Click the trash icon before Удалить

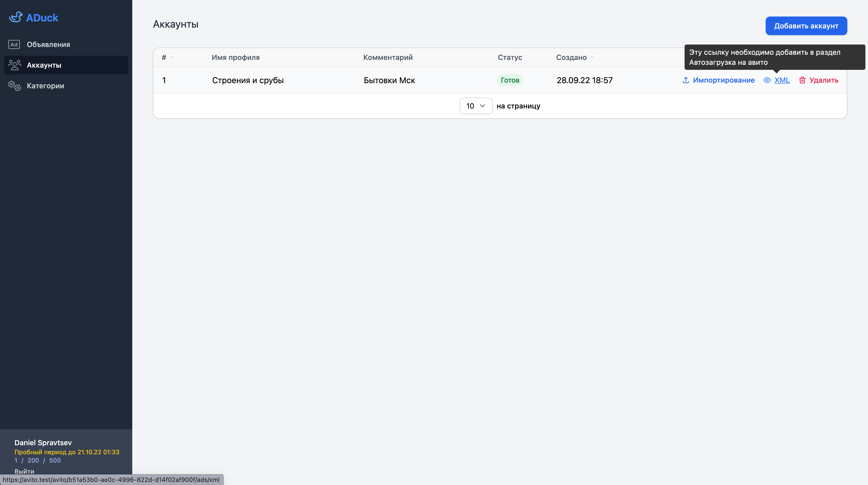[x=803, y=80]
